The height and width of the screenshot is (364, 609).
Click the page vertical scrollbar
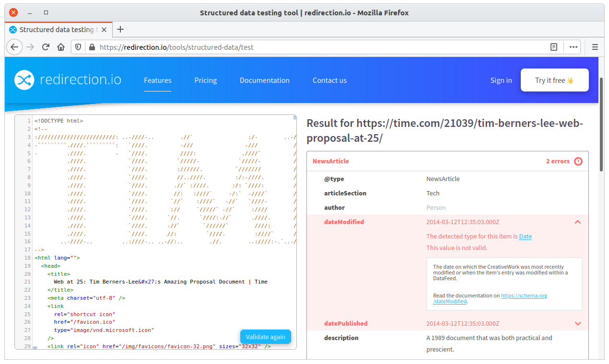(601, 124)
